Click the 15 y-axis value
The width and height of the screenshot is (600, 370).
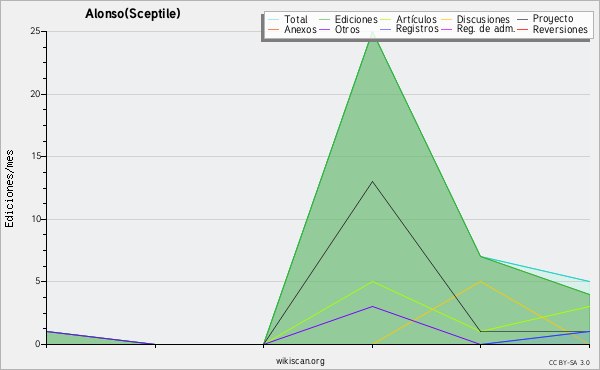36,156
